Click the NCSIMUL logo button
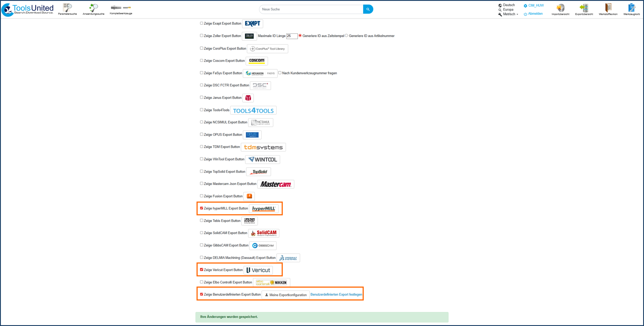 click(261, 123)
